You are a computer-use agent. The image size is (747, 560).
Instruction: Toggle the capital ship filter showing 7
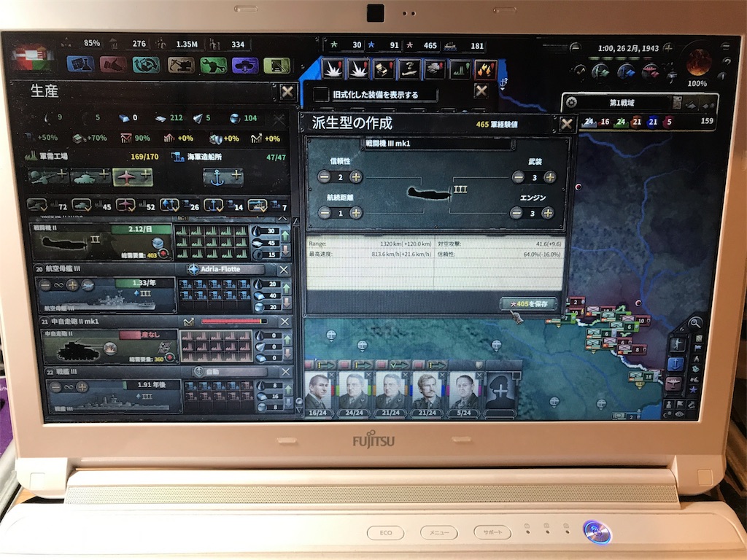(x=258, y=205)
